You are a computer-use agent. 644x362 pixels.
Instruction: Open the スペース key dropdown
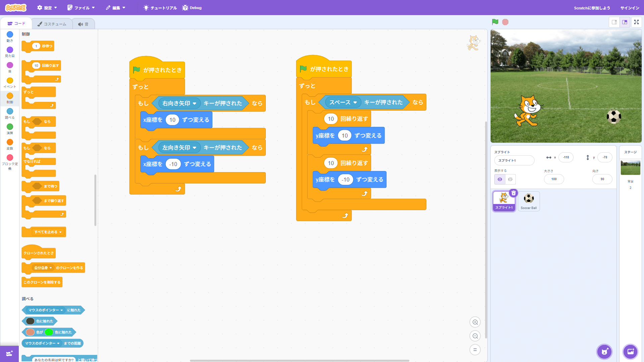click(x=355, y=102)
